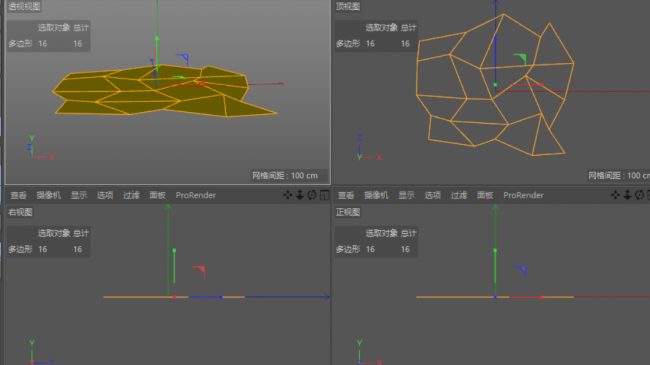
Task: Click the 多边形 HUD label in top view
Action: click(x=348, y=44)
